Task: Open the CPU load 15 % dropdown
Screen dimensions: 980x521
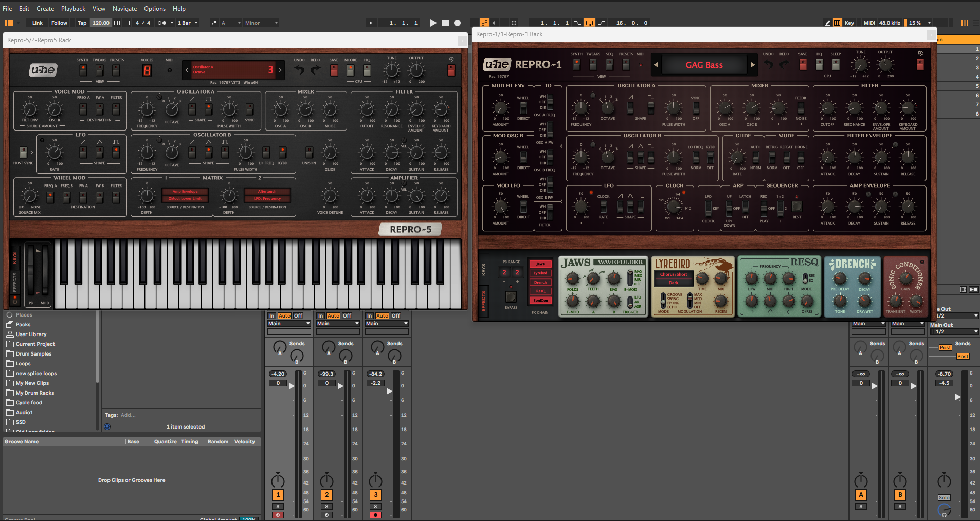Action: [x=919, y=23]
